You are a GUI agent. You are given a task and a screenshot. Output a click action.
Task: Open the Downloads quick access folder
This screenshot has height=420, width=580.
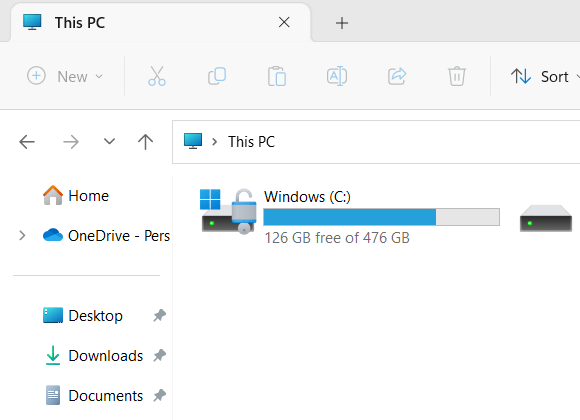(x=93, y=356)
